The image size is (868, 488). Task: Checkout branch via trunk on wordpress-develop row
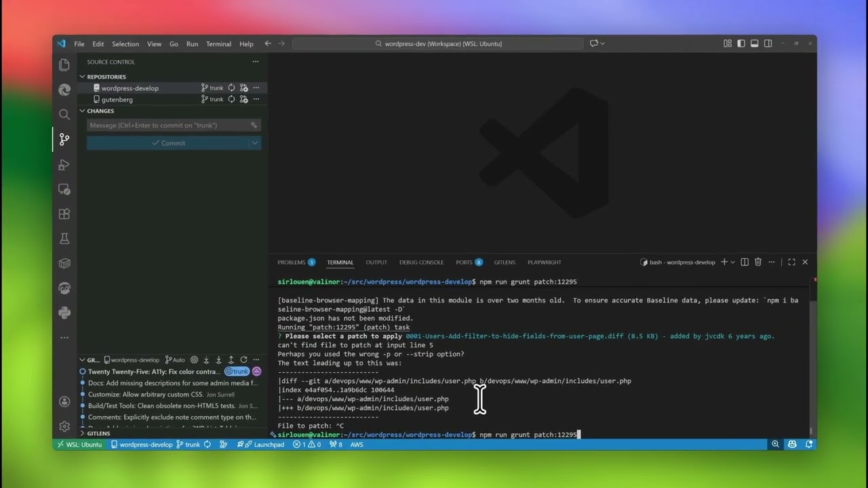[212, 88]
